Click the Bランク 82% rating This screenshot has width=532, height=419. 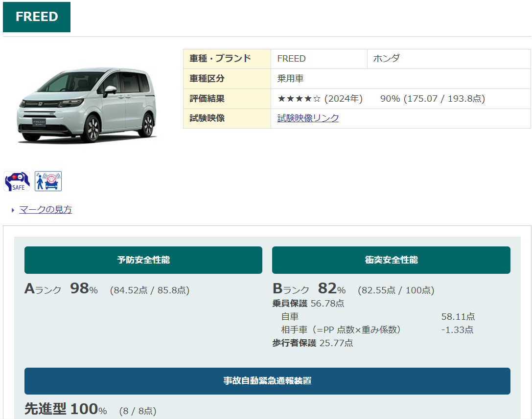(x=309, y=289)
